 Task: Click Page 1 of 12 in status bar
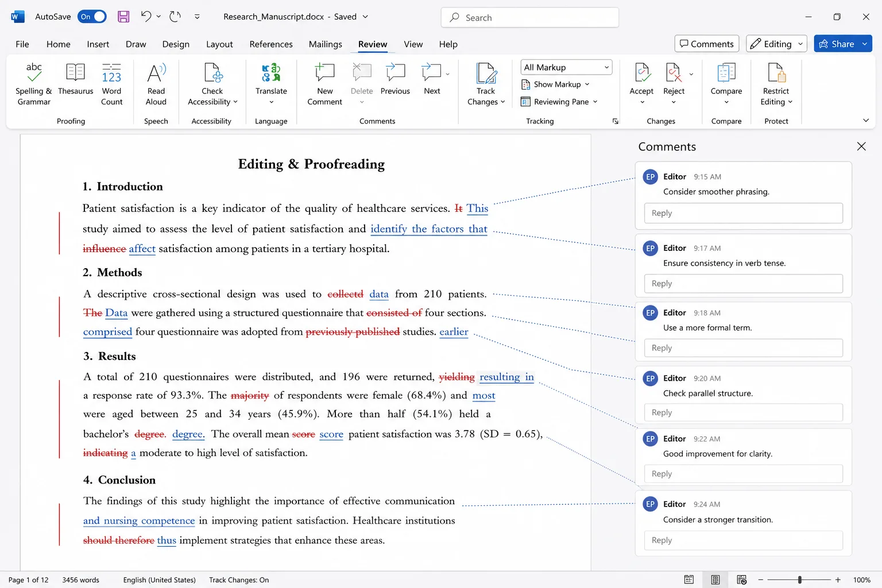[29, 580]
